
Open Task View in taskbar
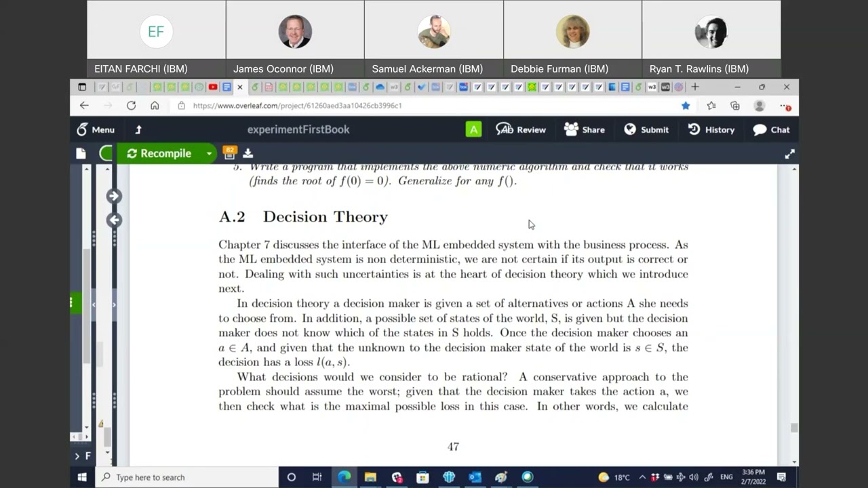[317, 477]
